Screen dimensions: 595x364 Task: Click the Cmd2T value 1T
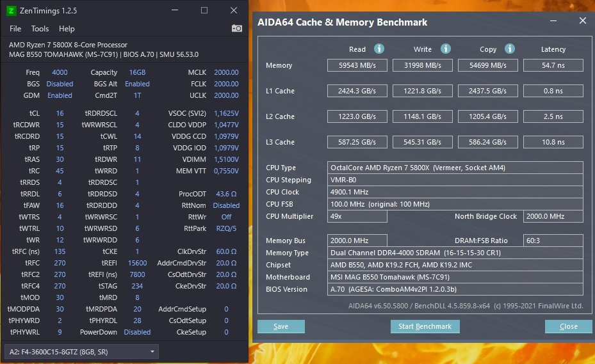pos(137,95)
